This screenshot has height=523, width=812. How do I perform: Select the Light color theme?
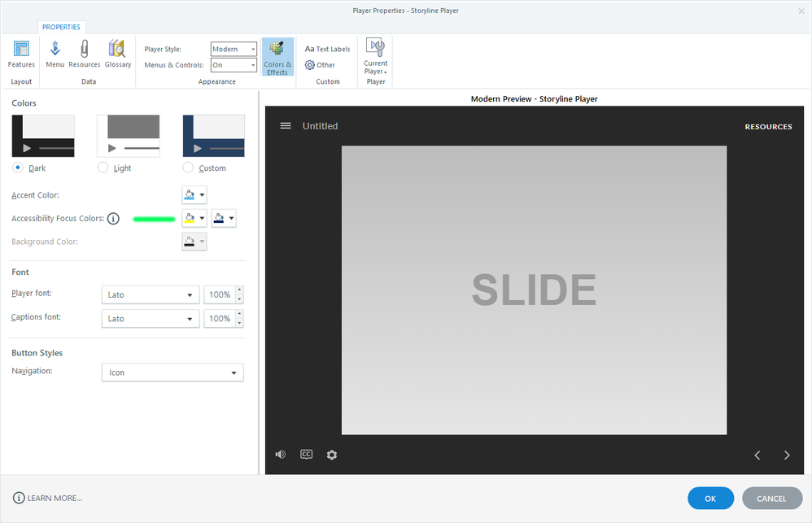click(x=103, y=168)
